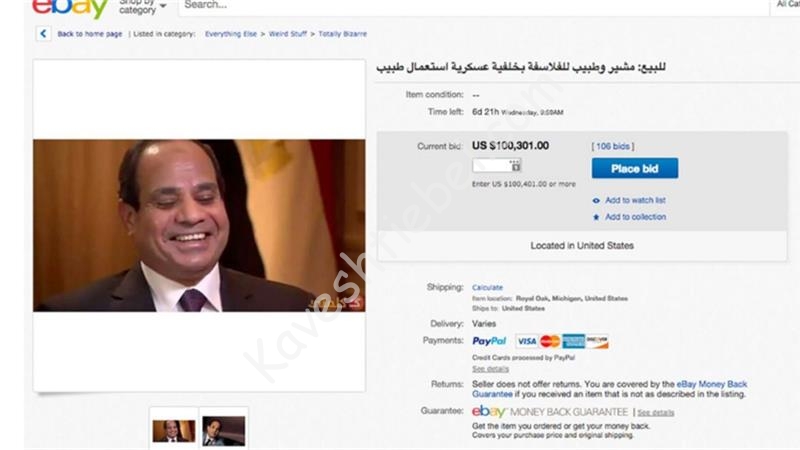Click the PayPal logo
Viewport: 800px width, 450px height.
pos(489,341)
